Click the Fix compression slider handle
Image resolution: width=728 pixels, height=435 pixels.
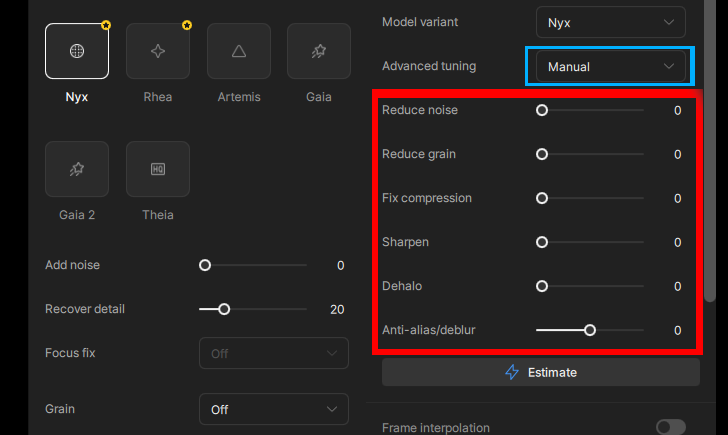pos(542,198)
